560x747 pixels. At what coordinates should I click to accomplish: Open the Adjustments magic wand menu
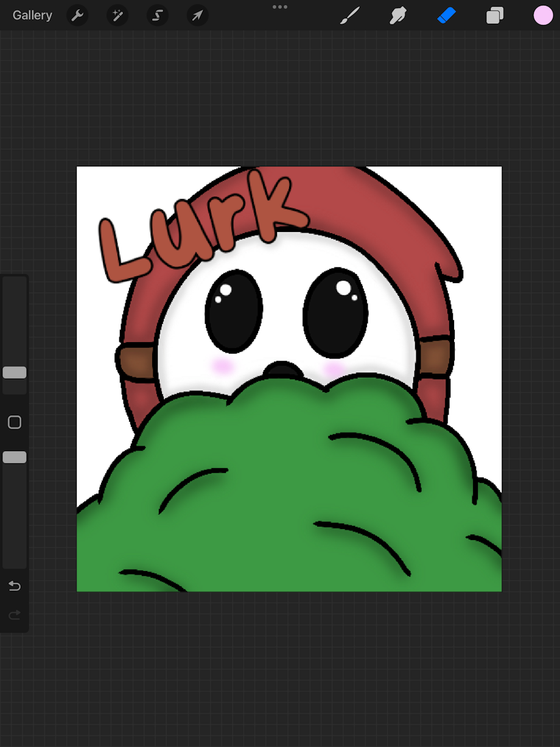(x=117, y=15)
